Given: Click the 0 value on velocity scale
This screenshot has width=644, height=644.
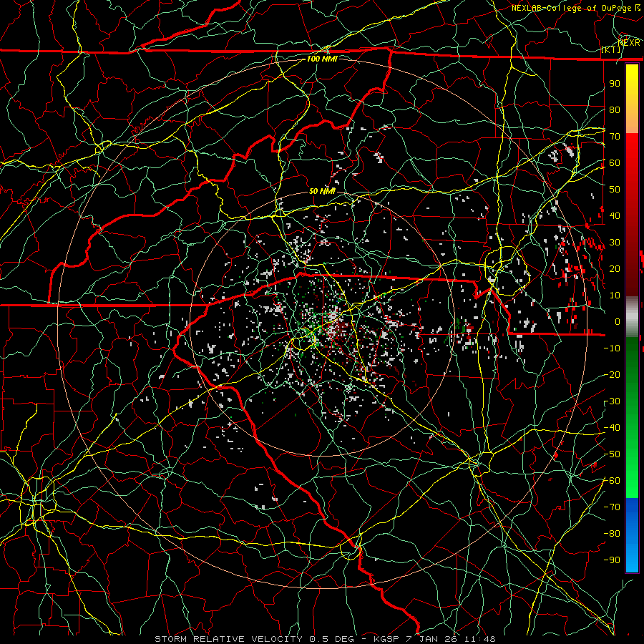Looking at the screenshot, I should pos(618,321).
